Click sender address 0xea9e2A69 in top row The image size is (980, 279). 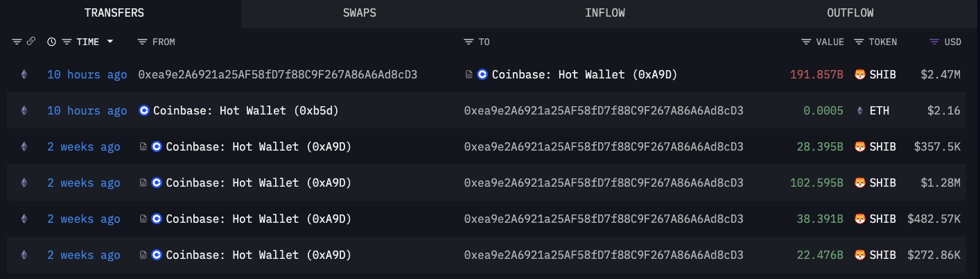coord(277,74)
